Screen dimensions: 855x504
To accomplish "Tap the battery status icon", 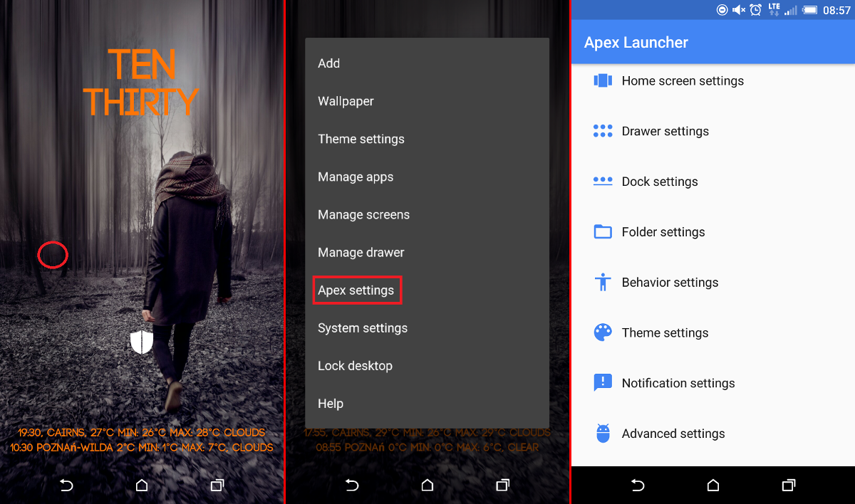I will pos(809,10).
